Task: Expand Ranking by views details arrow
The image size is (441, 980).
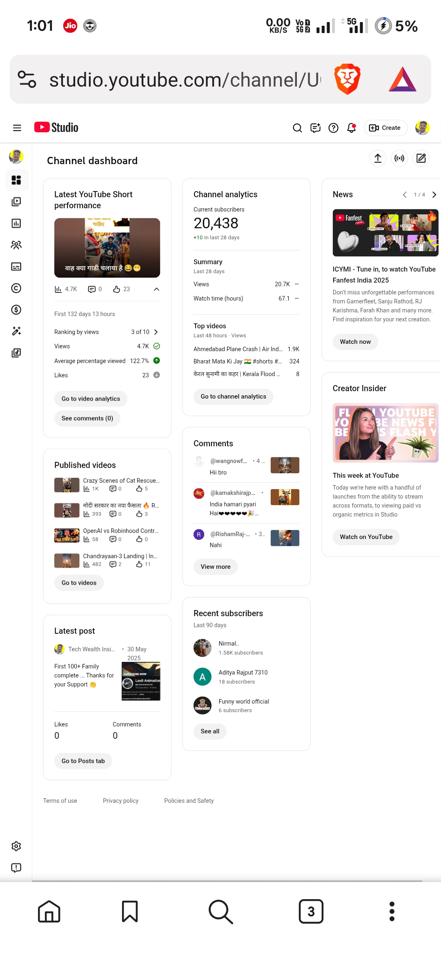Action: tap(156, 332)
